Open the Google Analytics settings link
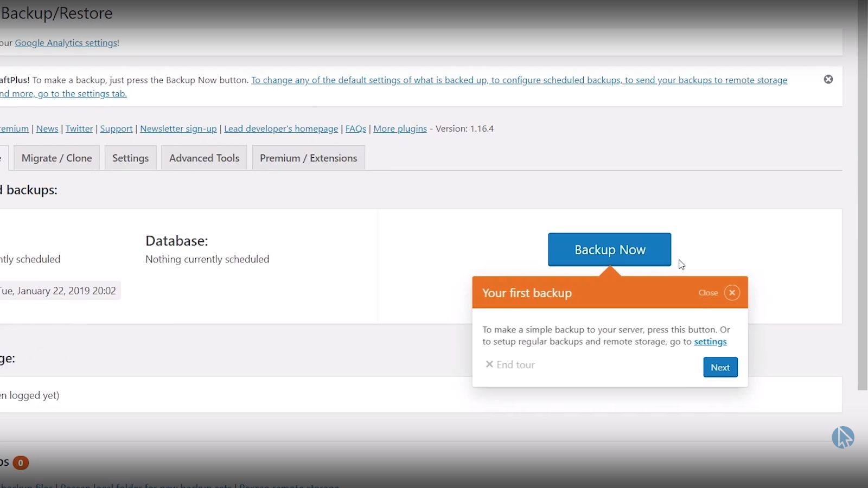Screen dimensions: 868x488 (66, 43)
